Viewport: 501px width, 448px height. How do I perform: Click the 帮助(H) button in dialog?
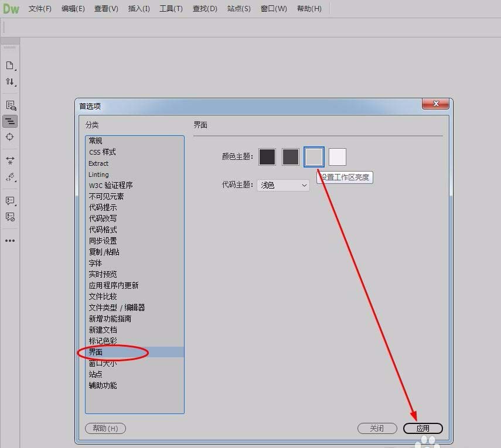tap(105, 428)
